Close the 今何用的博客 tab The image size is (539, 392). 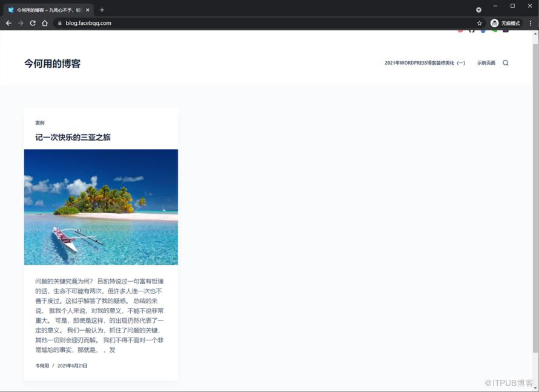click(x=88, y=10)
